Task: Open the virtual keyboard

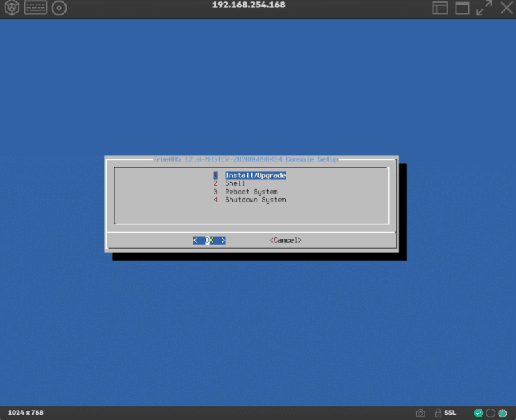Action: coord(36,8)
